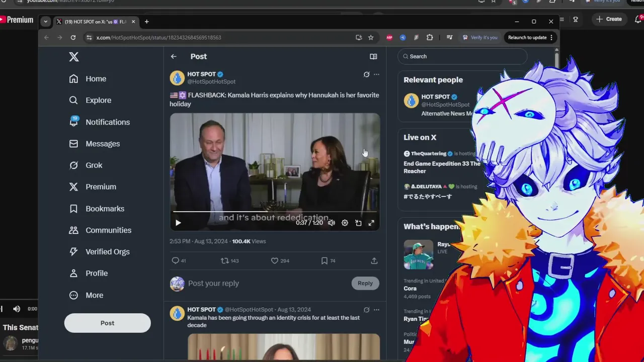Click browser back arrow in X window

click(x=46, y=37)
